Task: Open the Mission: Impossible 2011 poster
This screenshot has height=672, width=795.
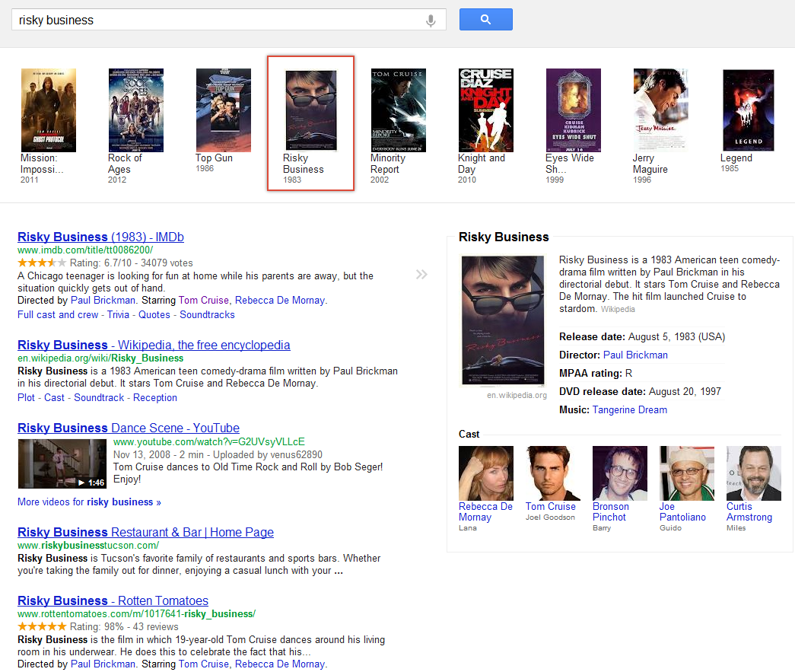Action: pos(48,110)
